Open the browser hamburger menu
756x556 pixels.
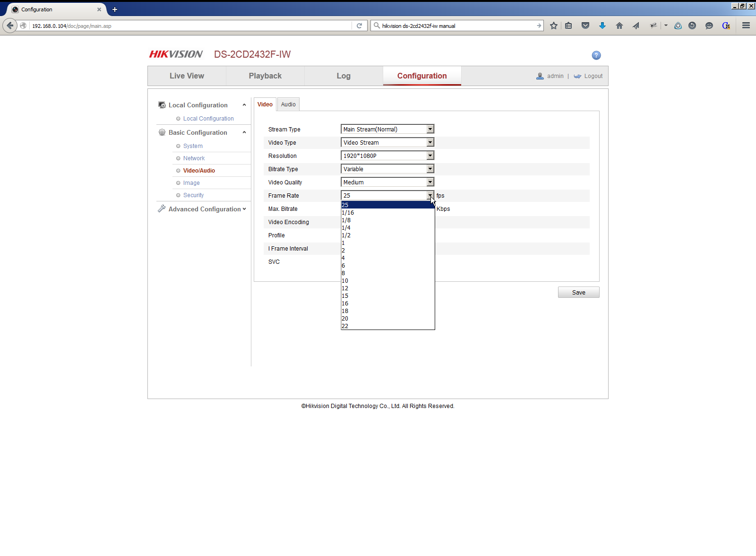(746, 26)
